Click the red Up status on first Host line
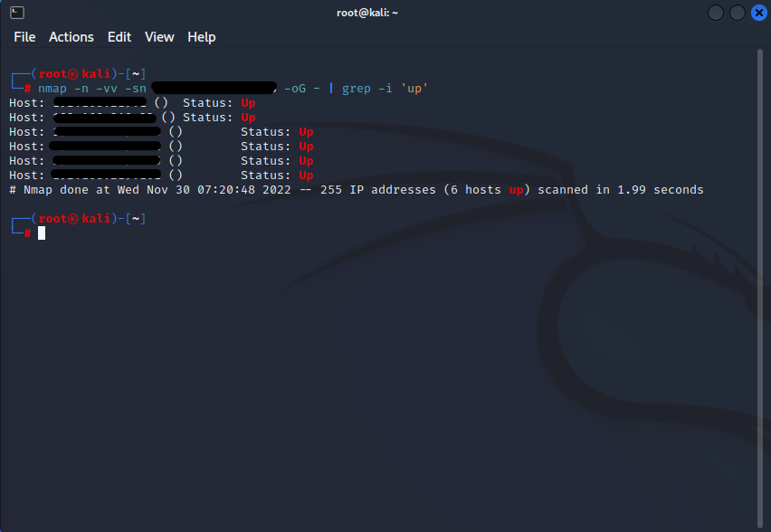Screen dimensions: 771x532 tap(248, 103)
